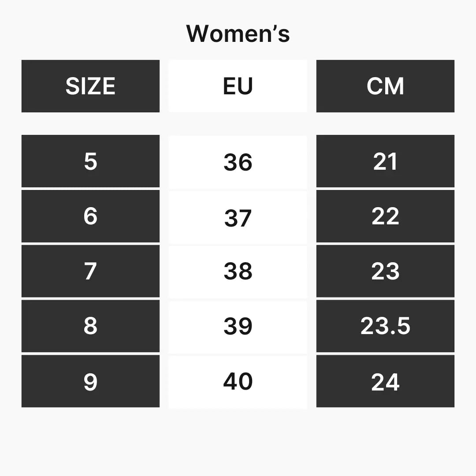This screenshot has height=476, width=476.
Task: Click the EU column header
Action: pyautogui.click(x=238, y=86)
